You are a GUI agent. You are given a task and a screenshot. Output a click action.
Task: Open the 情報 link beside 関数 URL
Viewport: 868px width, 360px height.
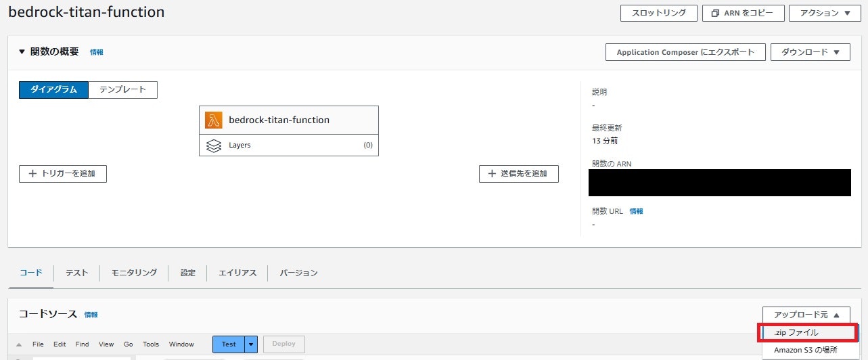pyautogui.click(x=637, y=211)
